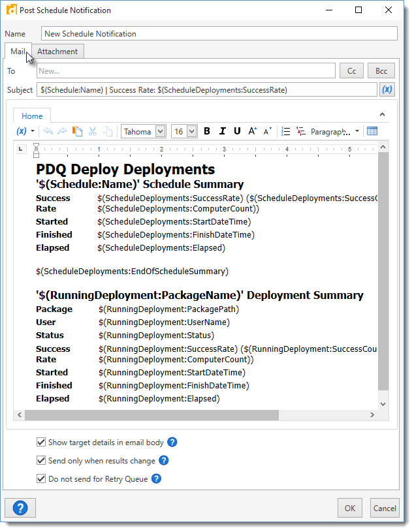The height and width of the screenshot is (532, 414).
Task: Click the underline button
Action: [x=237, y=131]
